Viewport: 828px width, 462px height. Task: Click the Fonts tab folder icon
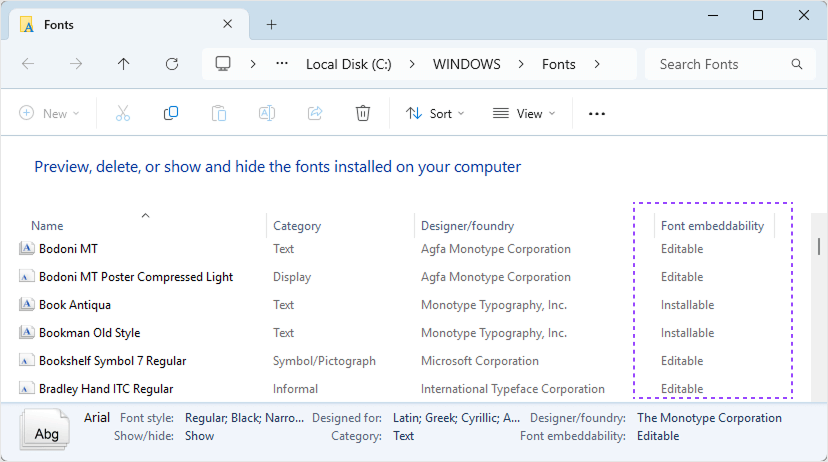27,24
